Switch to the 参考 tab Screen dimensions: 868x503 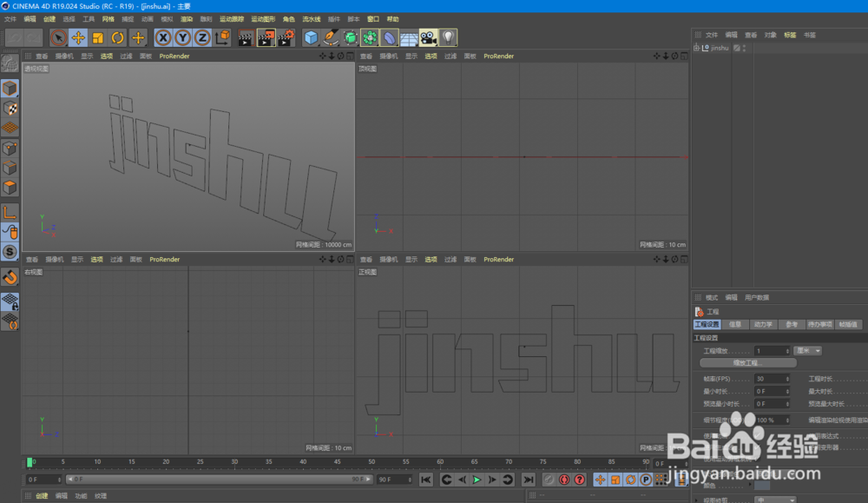coord(792,325)
